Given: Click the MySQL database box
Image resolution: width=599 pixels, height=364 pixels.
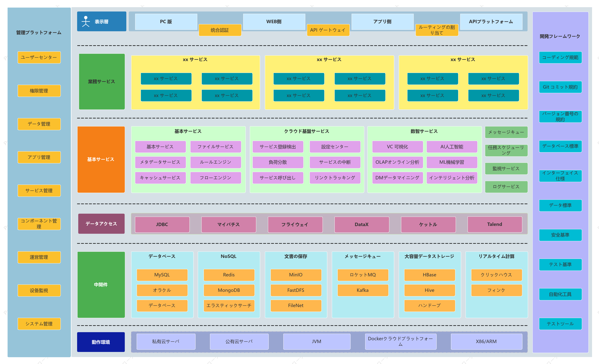Looking at the screenshot, I should click(162, 275).
